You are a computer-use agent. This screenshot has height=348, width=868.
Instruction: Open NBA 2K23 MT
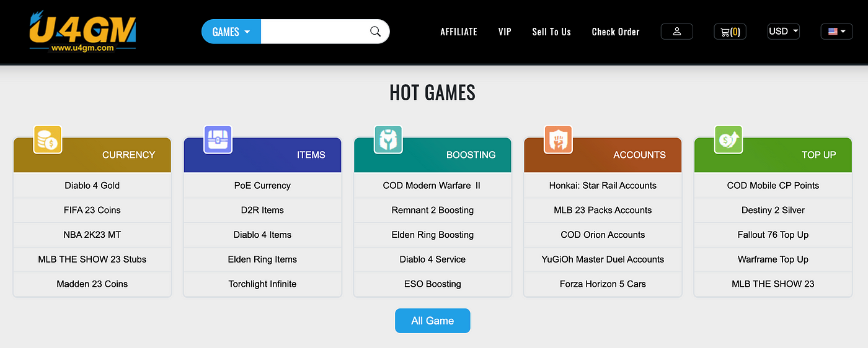[92, 235]
